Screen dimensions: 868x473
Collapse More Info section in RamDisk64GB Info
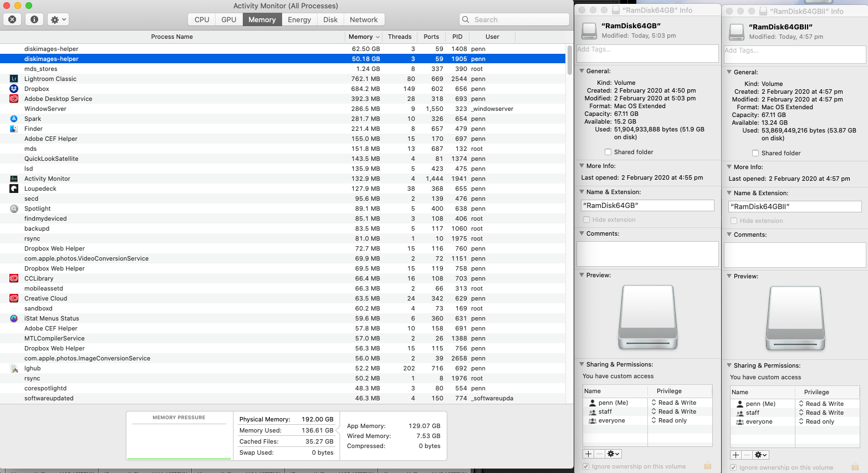click(581, 166)
